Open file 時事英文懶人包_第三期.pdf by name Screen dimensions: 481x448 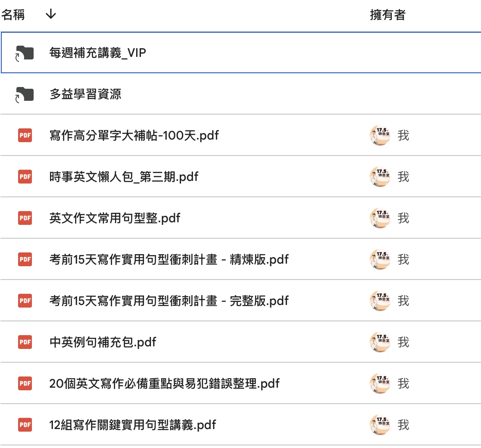click(x=124, y=177)
